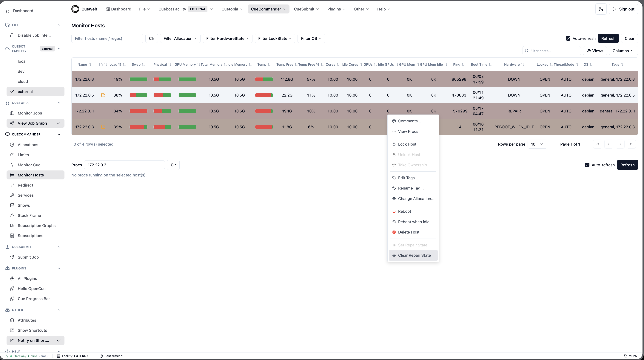Toggle View Job Graph in sidebar
Viewport: 644px width, 360px height.
(x=36, y=123)
